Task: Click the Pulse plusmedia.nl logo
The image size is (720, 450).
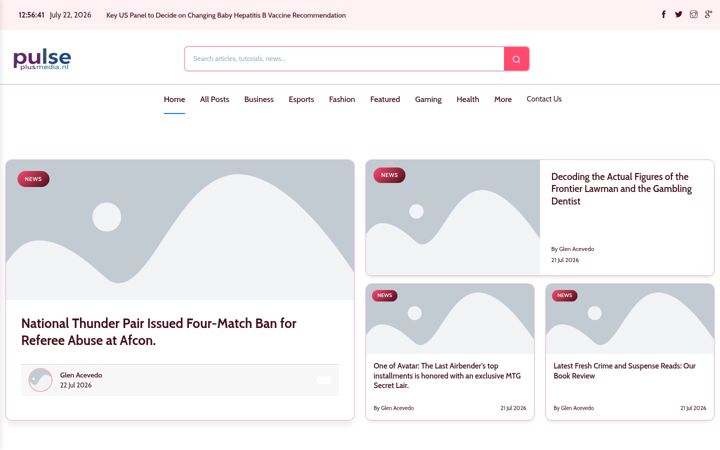Action: [42, 59]
